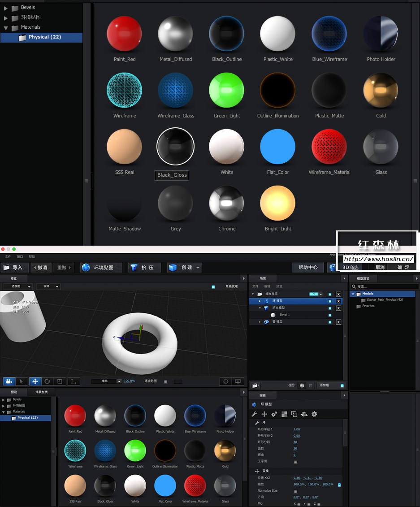Toggle visibility square of 环 模型 row
420x507 pixels.
point(330,301)
